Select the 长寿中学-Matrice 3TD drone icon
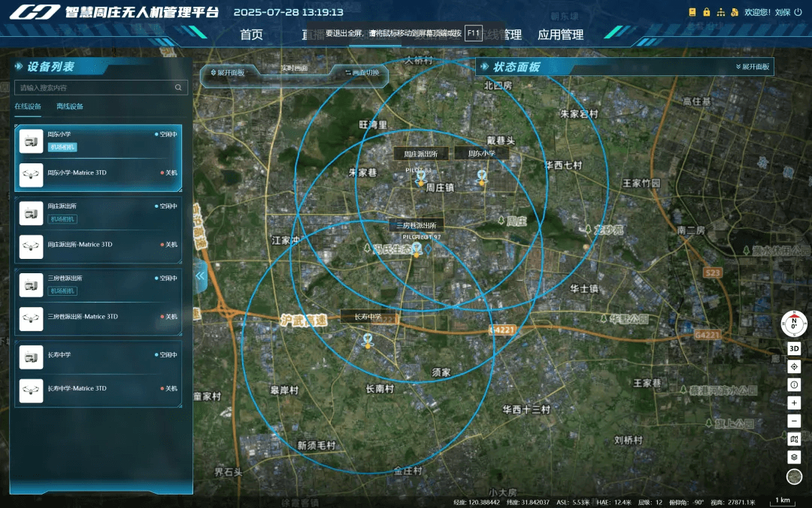 (31, 391)
